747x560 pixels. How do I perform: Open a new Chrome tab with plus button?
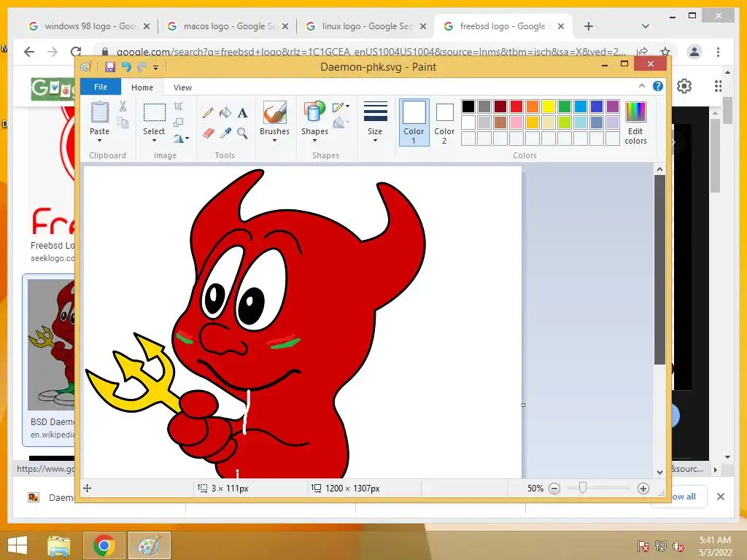(589, 26)
